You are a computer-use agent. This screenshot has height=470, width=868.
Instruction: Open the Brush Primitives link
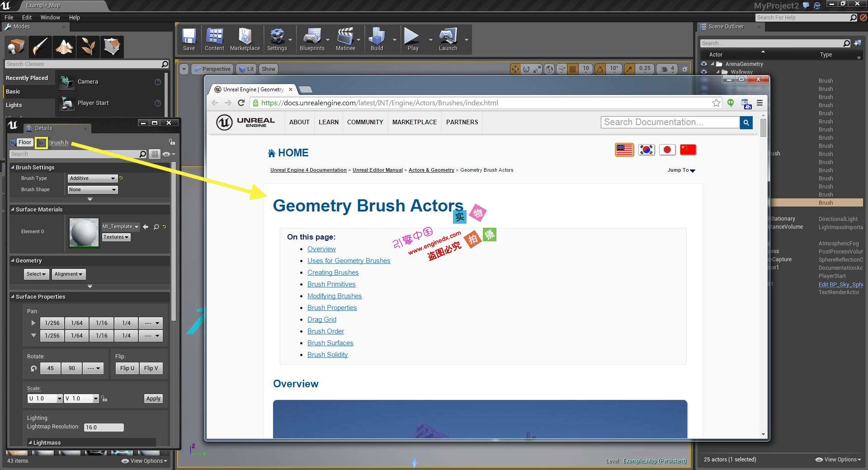[x=331, y=284]
